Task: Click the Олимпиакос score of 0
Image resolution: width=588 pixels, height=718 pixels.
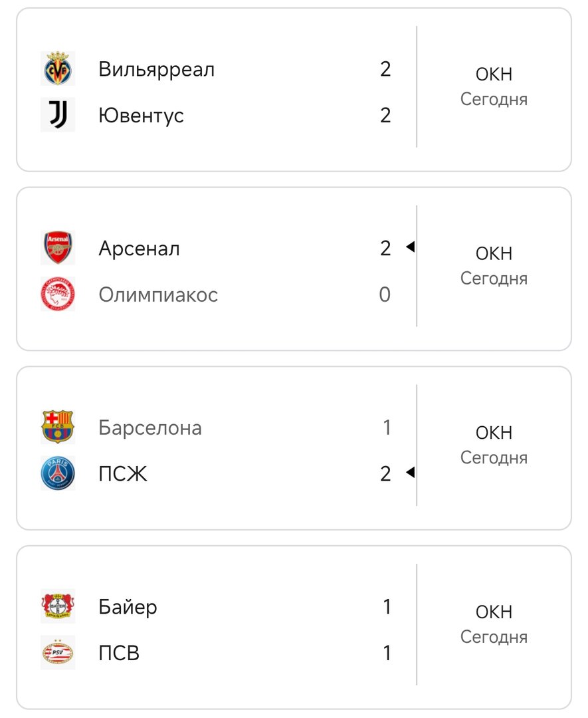Action: tap(385, 295)
